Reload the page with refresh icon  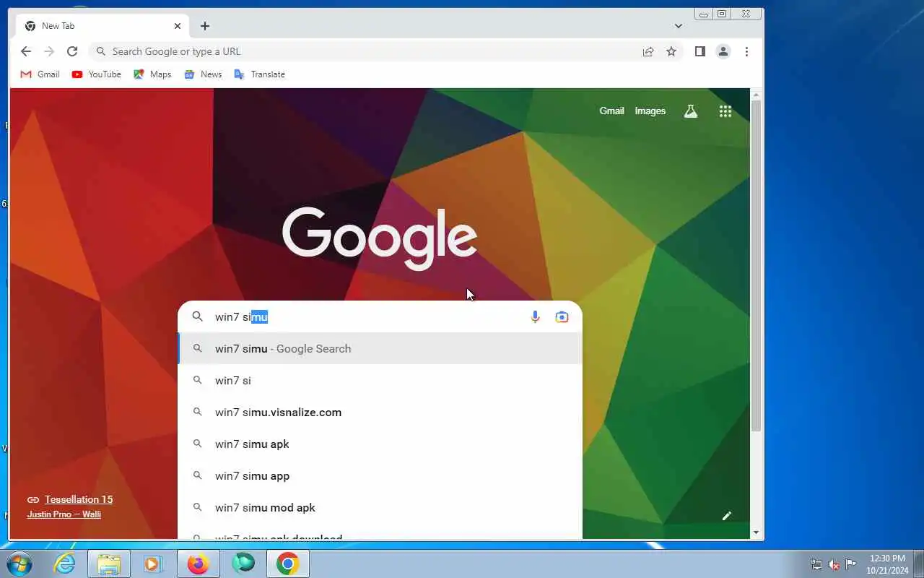tap(72, 51)
